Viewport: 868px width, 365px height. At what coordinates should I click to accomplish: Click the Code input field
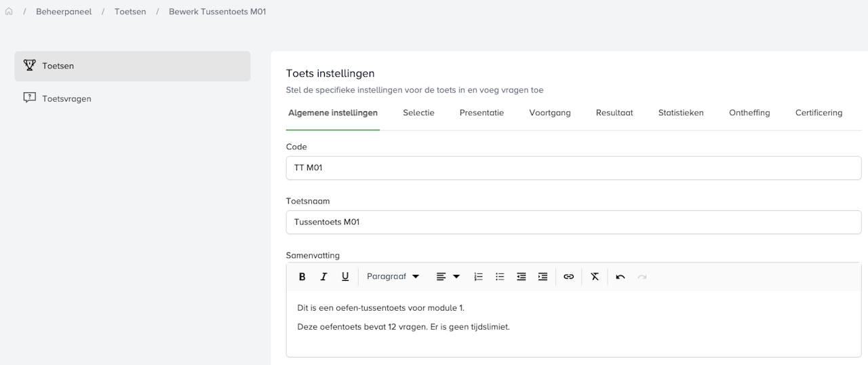(x=573, y=168)
